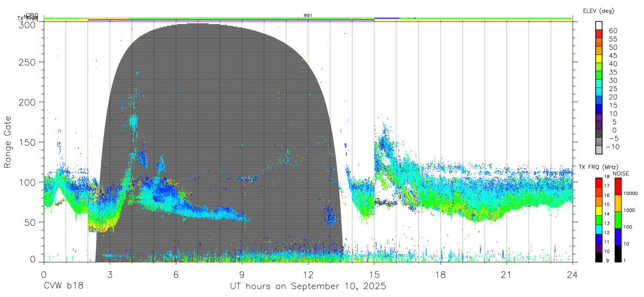Click the green noise strip above the plot
Viewport: 644px width, 297px height.
point(308,18)
